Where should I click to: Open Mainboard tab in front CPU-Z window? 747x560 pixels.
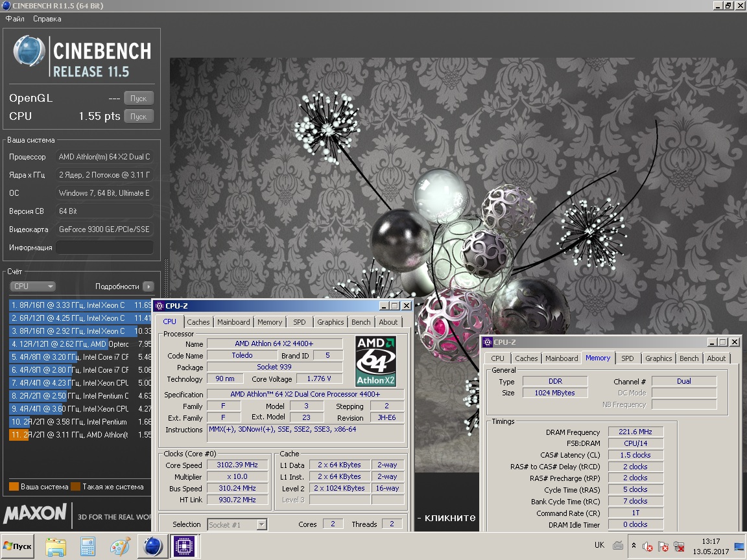tap(233, 322)
